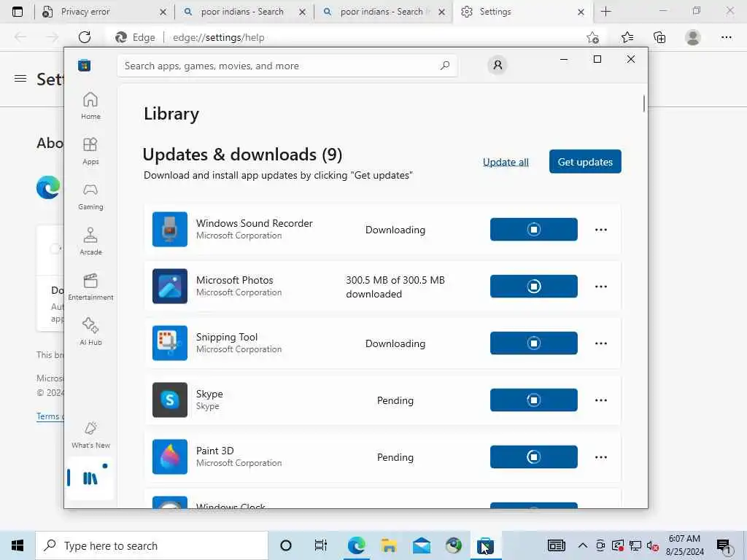The image size is (747, 560).
Task: Open Edge Favorites list icon
Action: click(x=627, y=37)
